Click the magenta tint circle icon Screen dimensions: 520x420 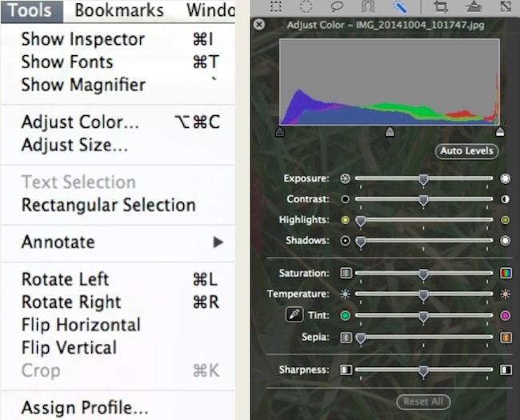coord(506,316)
